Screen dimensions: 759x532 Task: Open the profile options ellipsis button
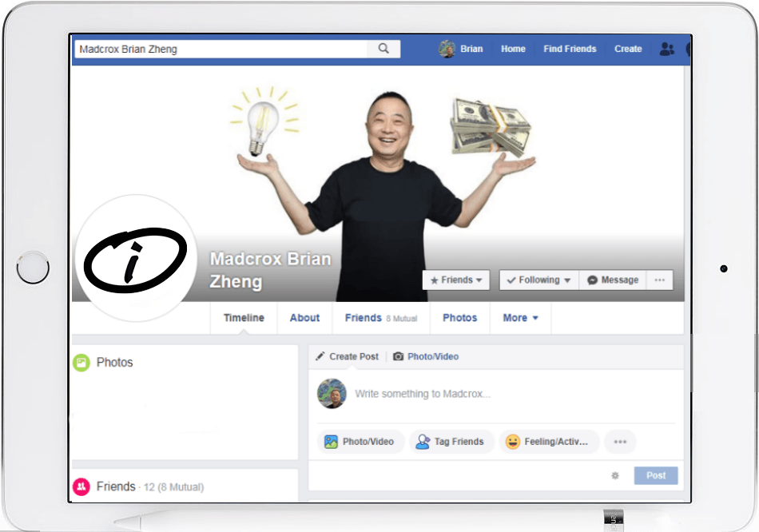(x=659, y=280)
